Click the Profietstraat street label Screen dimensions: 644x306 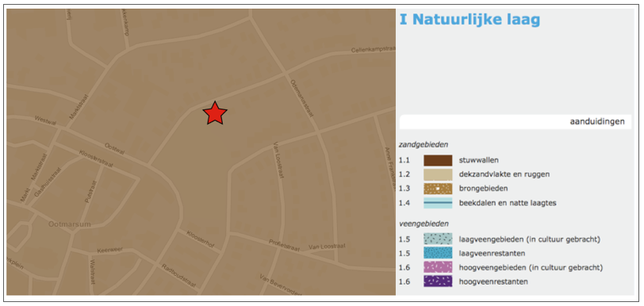(x=285, y=245)
